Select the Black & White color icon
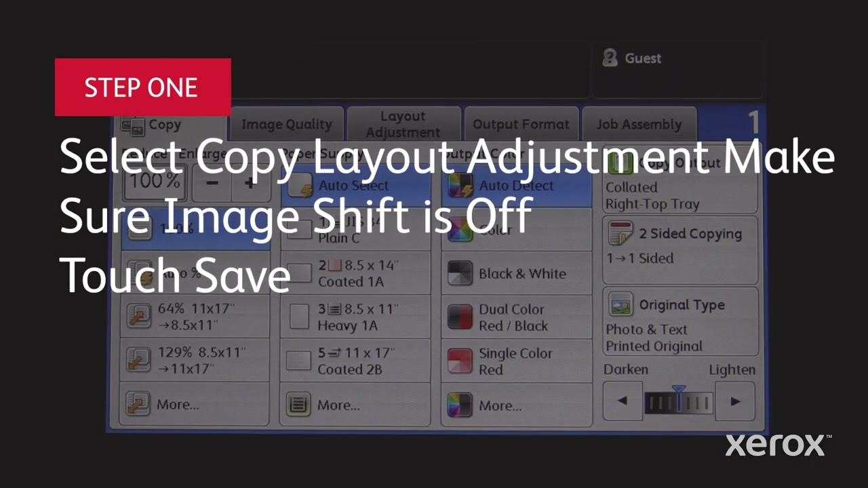This screenshot has width=868, height=488. [460, 273]
